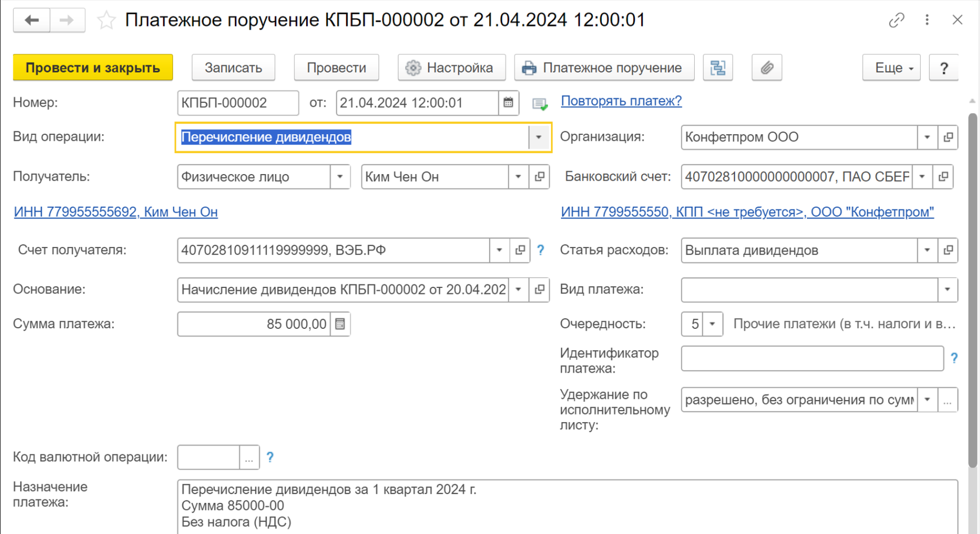Click the 'Код валютной операции' input field

208,457
